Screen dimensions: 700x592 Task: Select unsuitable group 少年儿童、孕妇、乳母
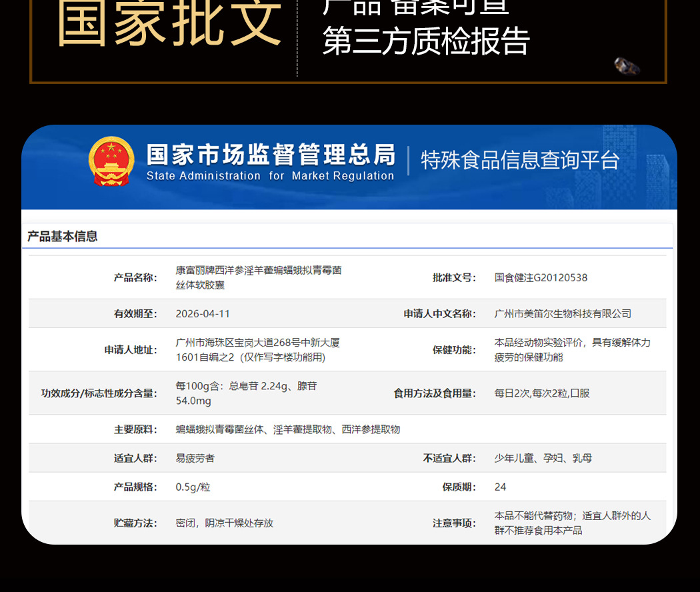543,458
